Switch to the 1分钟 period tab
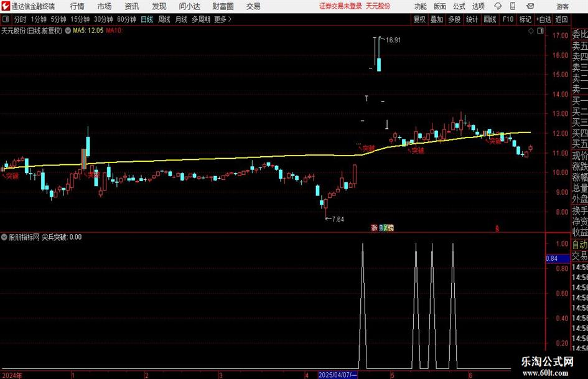This screenshot has width=588, height=379. 38,19
